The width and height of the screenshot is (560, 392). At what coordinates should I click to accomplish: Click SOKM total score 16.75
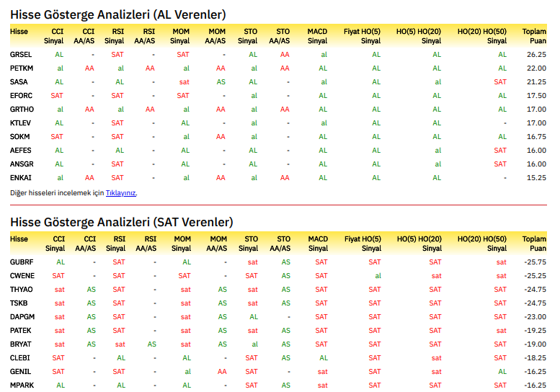point(536,137)
